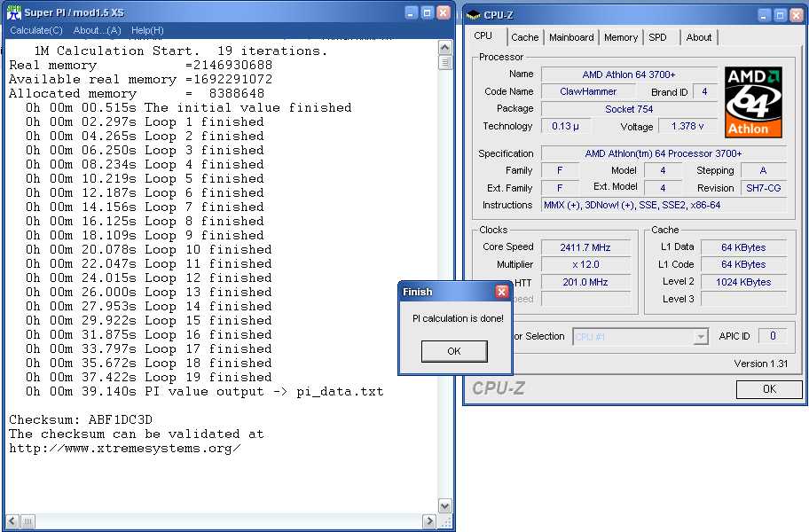Image resolution: width=809 pixels, height=532 pixels.
Task: Switch to the Mainboard tab in CPU-Z
Action: click(x=571, y=37)
